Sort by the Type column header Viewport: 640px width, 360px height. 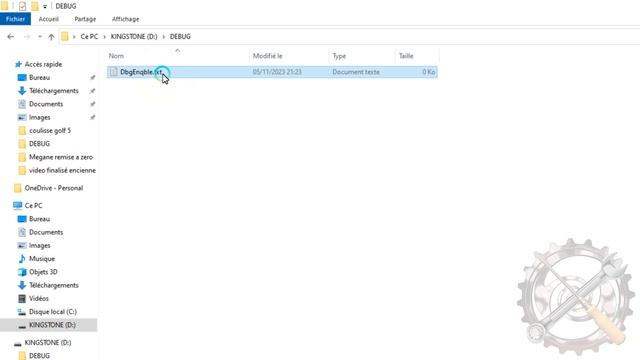(339, 56)
